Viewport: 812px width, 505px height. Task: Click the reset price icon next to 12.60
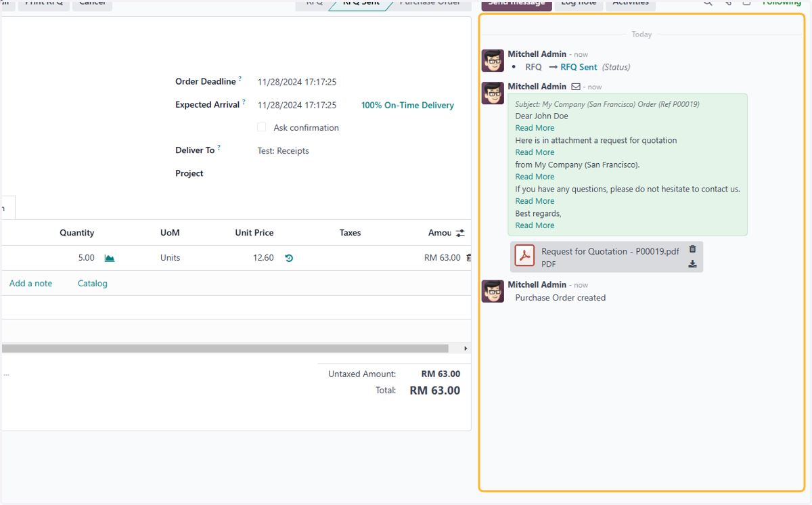(289, 258)
